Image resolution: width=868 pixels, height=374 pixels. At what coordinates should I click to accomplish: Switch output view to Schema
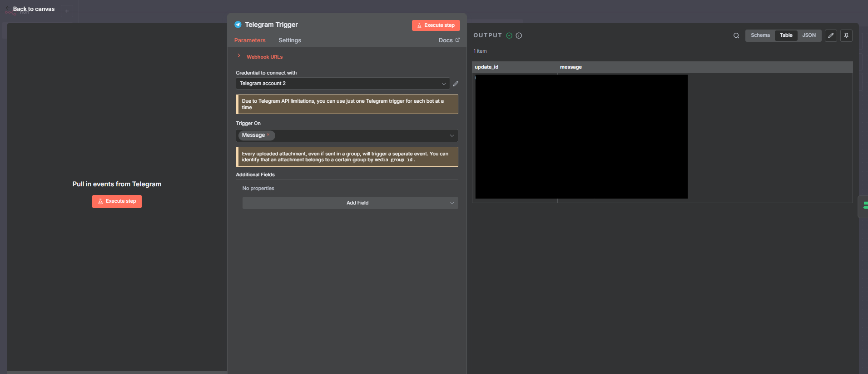[x=760, y=35]
